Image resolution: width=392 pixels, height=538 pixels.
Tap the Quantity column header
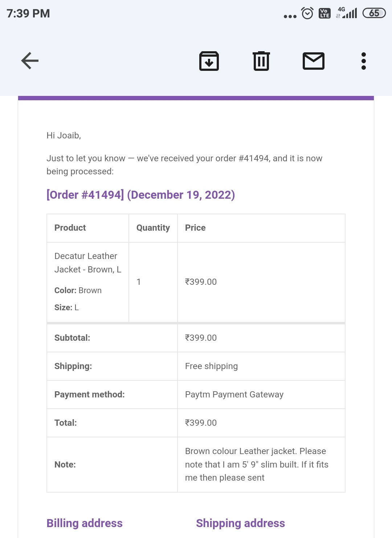tap(153, 228)
